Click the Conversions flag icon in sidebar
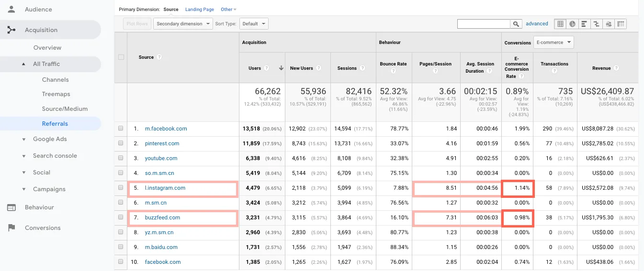The height and width of the screenshot is (271, 644). pyautogui.click(x=11, y=228)
